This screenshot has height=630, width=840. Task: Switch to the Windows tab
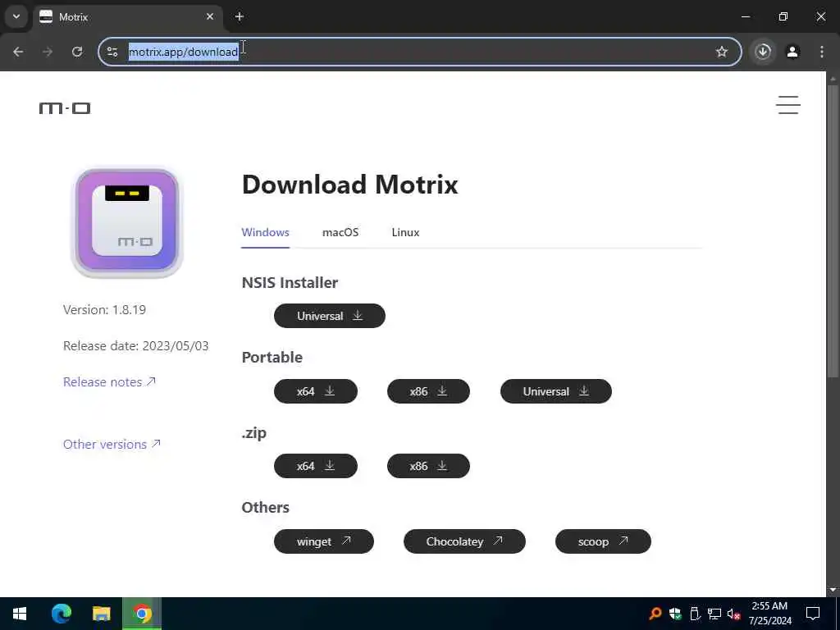tap(265, 232)
